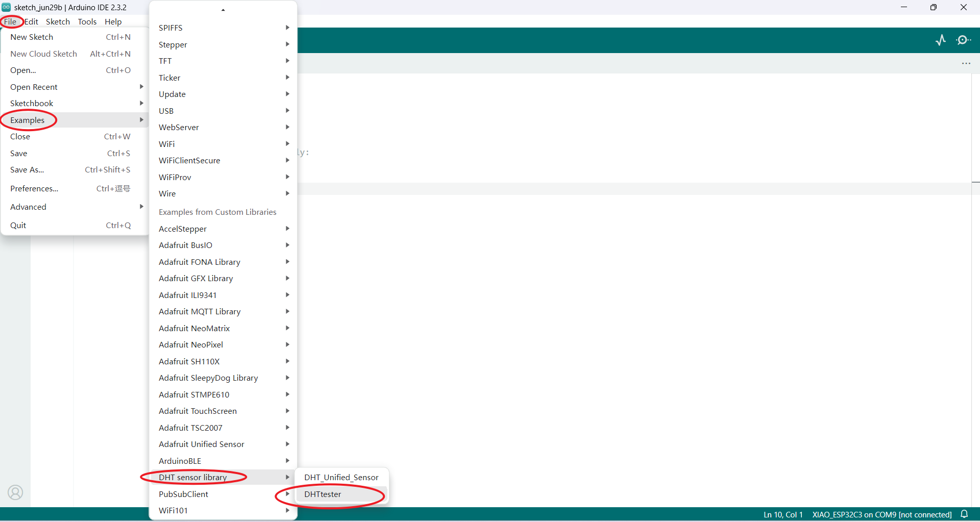Expand WiFiProv examples
The width and height of the screenshot is (980, 522).
pos(223,177)
